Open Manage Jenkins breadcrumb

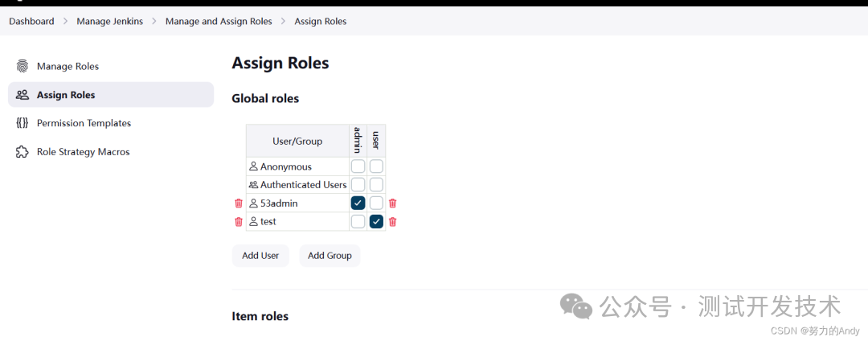109,22
